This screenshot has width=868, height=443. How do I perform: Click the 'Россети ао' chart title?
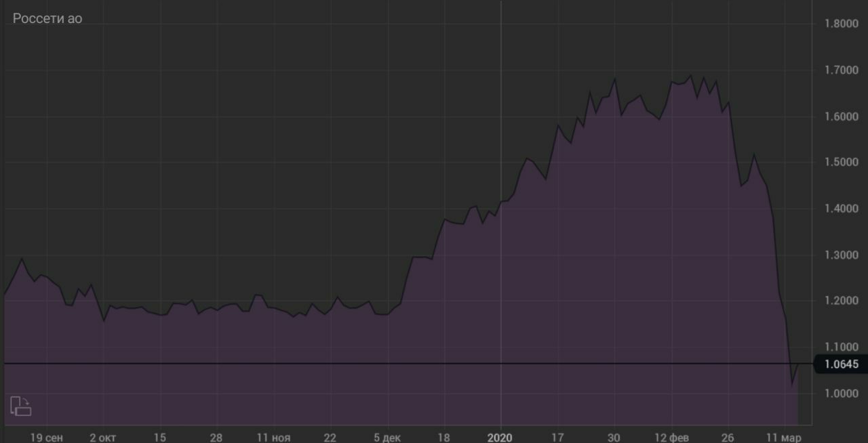[47, 19]
